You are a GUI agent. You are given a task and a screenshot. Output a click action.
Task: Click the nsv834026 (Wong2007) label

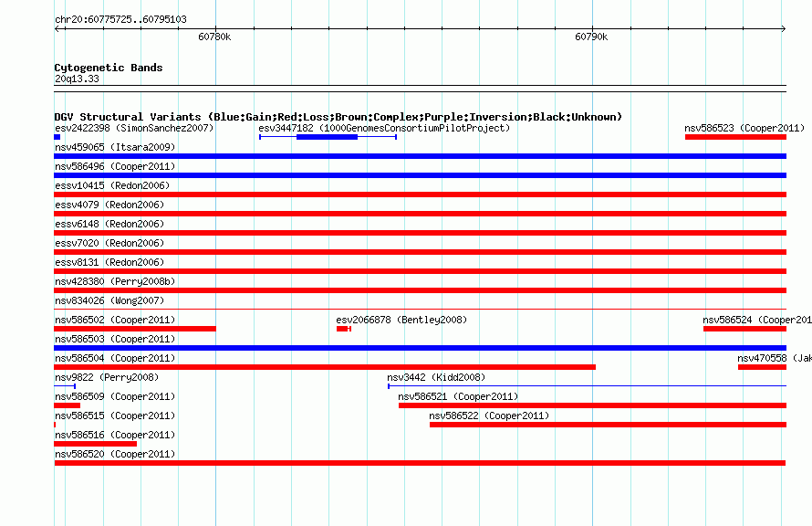tap(109, 300)
